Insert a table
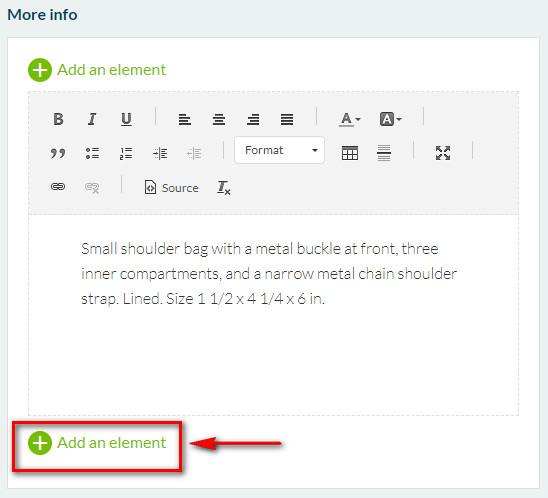This screenshot has width=548, height=498. tap(350, 153)
